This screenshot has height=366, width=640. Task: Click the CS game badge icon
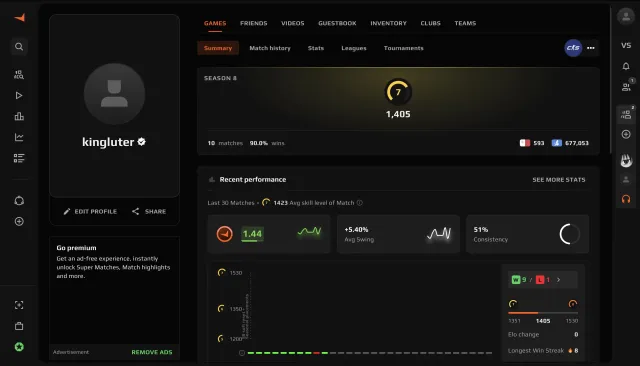(x=573, y=48)
